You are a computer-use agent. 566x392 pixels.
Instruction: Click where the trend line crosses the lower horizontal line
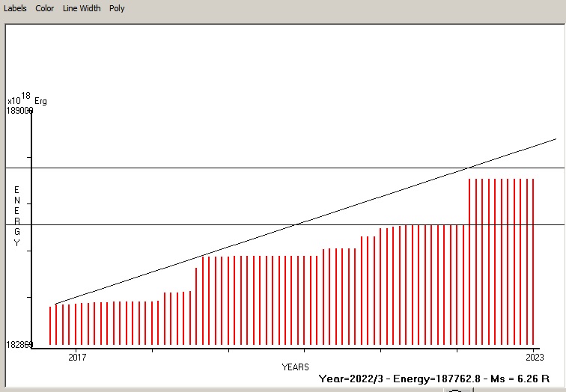click(x=297, y=224)
